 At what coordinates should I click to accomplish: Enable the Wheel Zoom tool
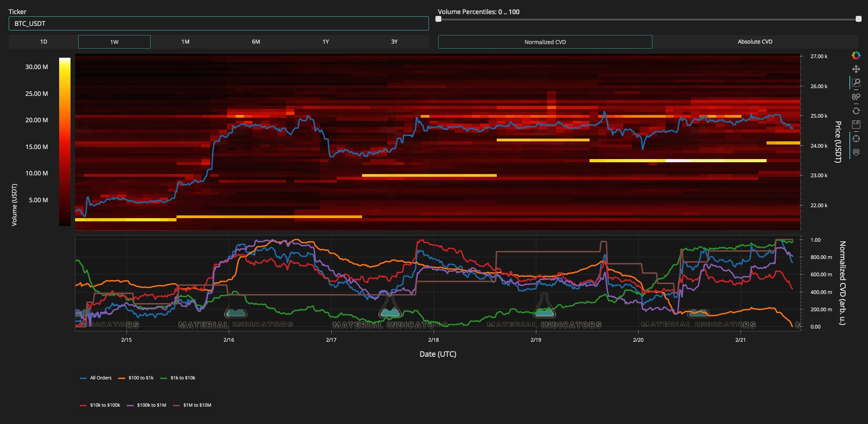click(856, 97)
